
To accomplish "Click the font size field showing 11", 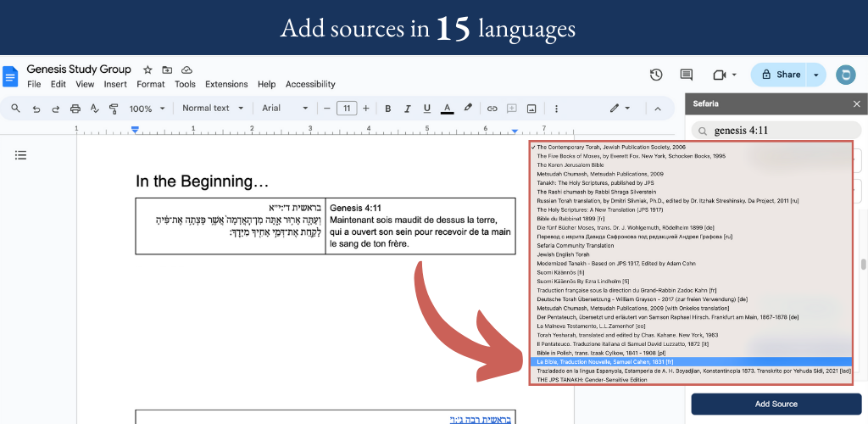I will click(347, 109).
